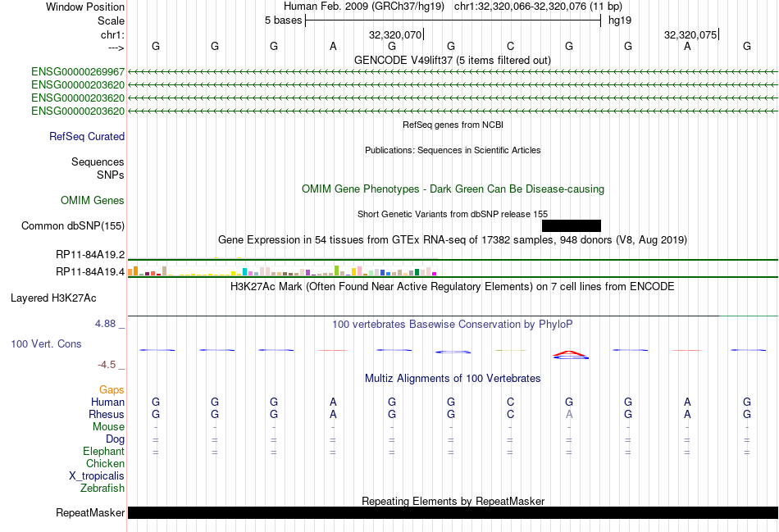Open the RP11-84A19.2 expression label
This screenshot has height=532, width=779.
click(x=90, y=255)
